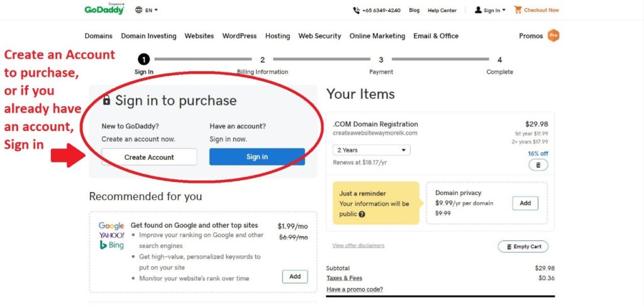Open the Domains menu
644x306 pixels.
(x=99, y=36)
